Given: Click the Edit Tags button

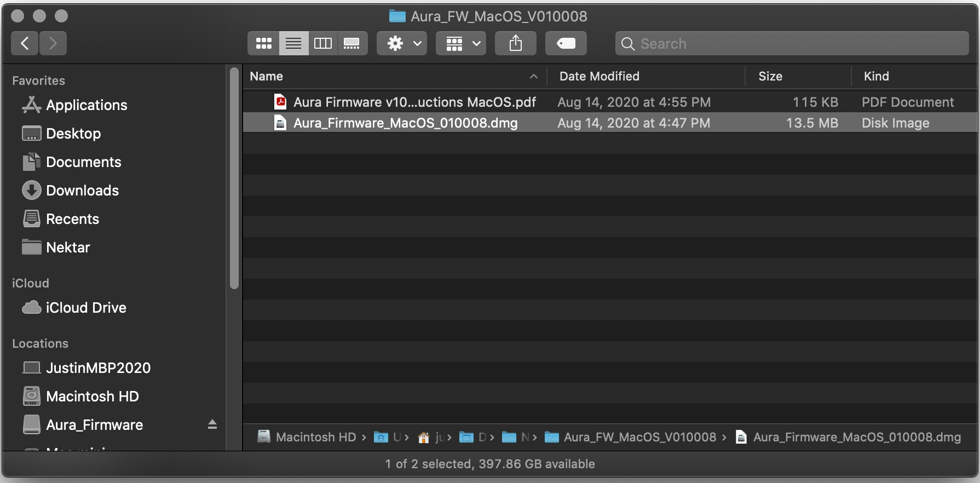Looking at the screenshot, I should [x=566, y=43].
